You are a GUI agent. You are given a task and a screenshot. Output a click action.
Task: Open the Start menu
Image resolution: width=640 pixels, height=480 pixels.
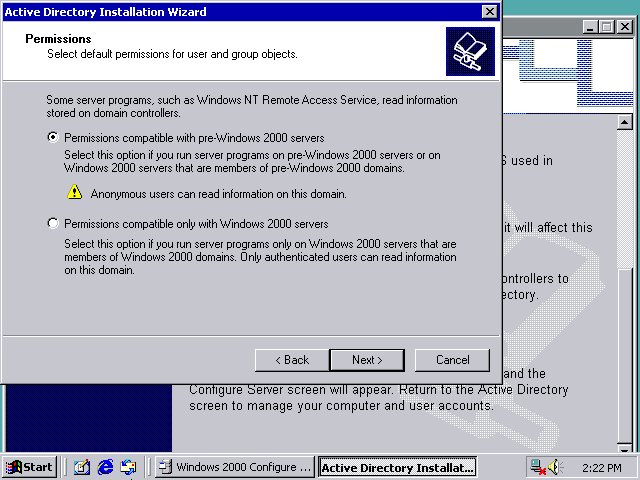pos(29,467)
